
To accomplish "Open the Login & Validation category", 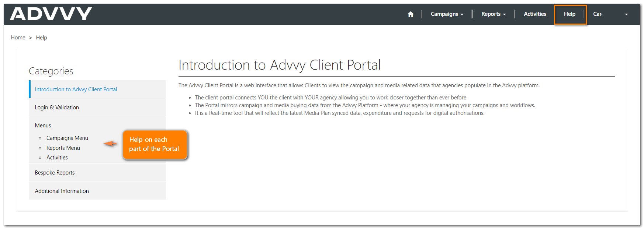I will (x=57, y=108).
